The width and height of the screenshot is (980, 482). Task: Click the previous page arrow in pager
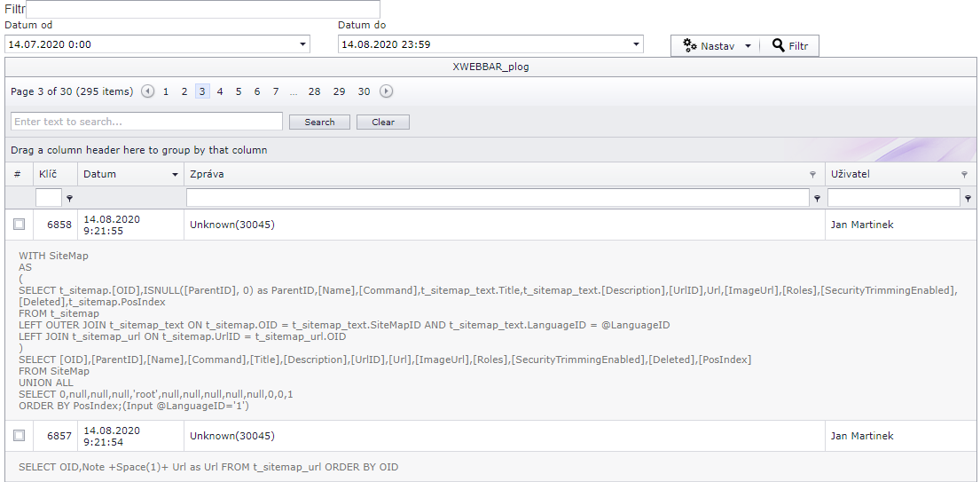pos(147,91)
